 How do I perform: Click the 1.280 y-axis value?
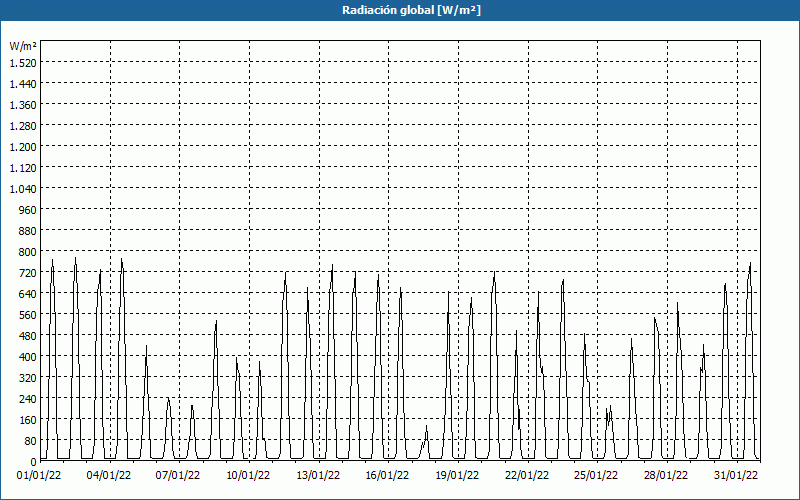coord(23,126)
